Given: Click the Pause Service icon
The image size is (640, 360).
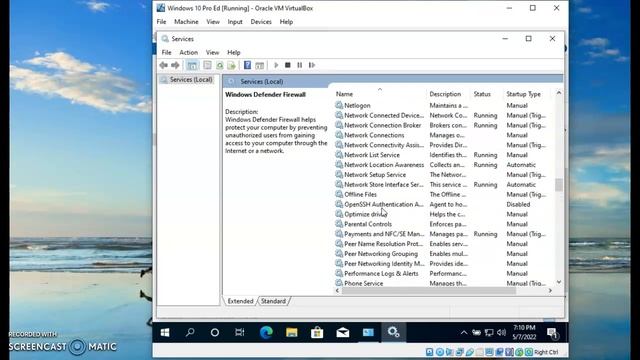Looking at the screenshot, I should 300,65.
